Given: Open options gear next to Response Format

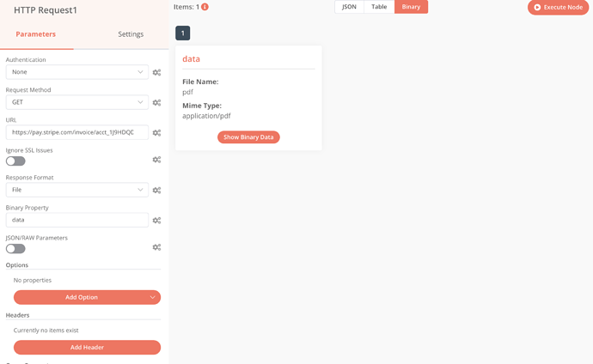Looking at the screenshot, I should tap(156, 190).
